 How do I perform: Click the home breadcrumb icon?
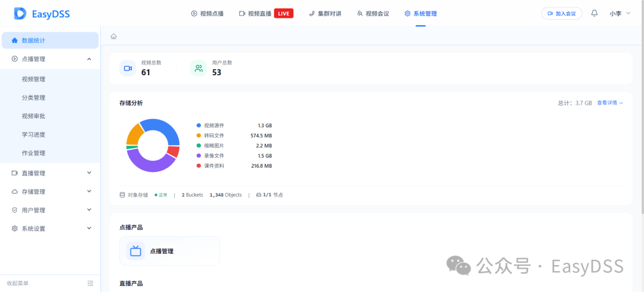pos(114,36)
